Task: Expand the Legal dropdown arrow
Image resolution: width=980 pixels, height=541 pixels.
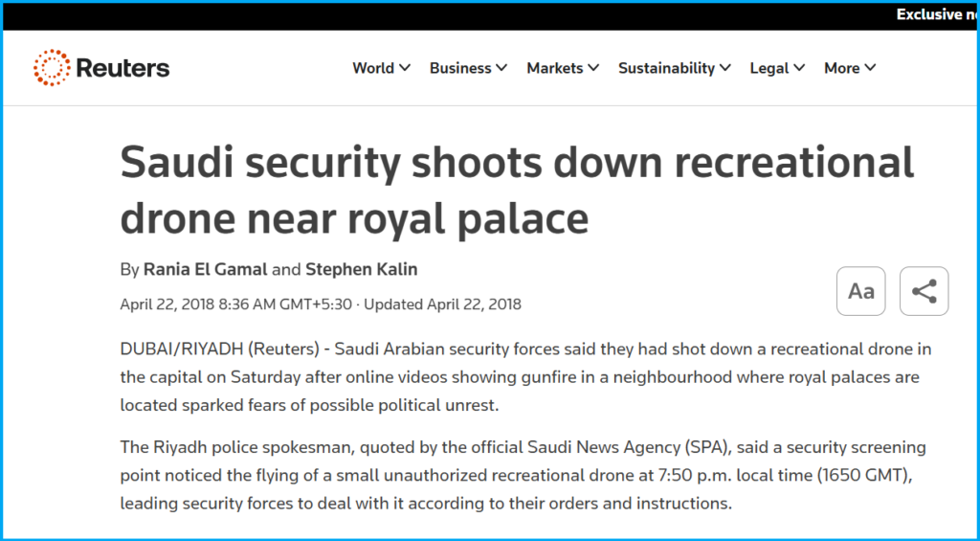Action: (800, 68)
